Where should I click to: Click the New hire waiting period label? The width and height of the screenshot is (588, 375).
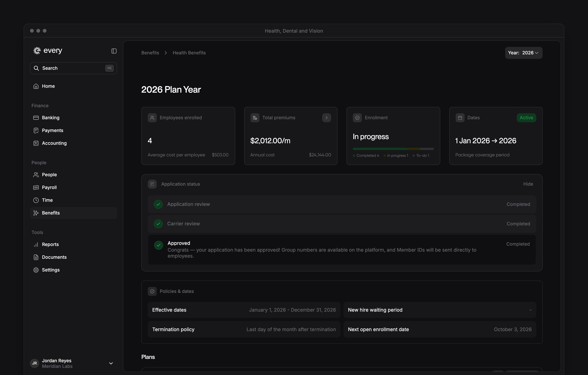click(x=375, y=310)
